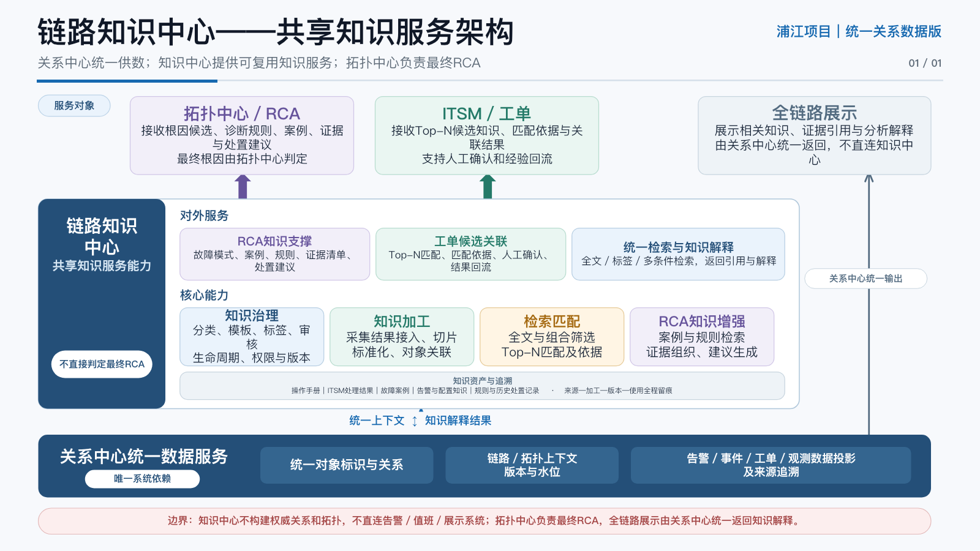This screenshot has height=551, width=980.
Task: Select the 知识加工 capability box
Action: 402,337
